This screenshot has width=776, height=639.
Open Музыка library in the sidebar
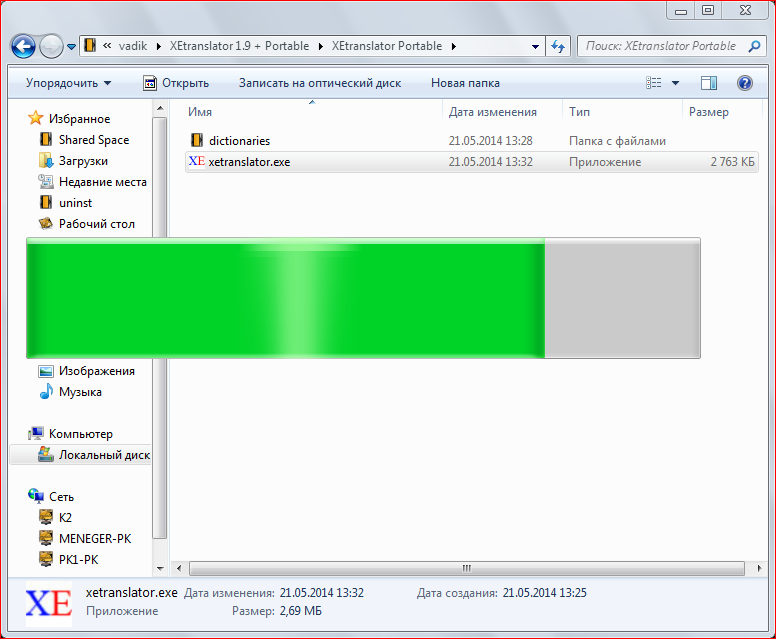point(80,392)
